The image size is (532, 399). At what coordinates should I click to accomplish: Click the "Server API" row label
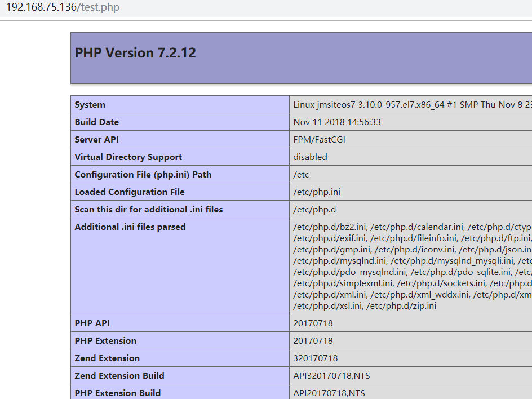point(97,139)
